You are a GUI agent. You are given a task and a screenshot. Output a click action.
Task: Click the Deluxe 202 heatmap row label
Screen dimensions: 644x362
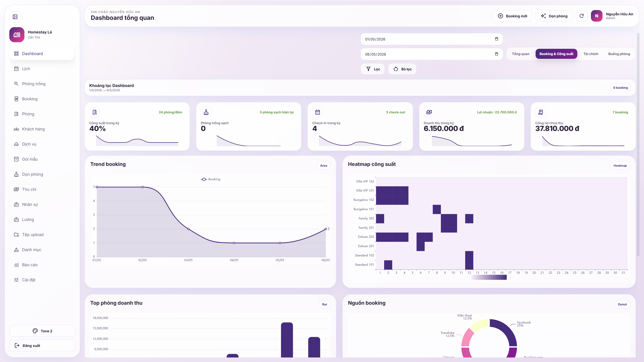(366, 237)
